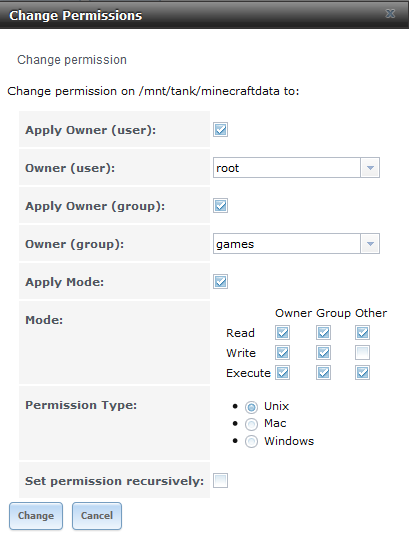Disable Group Read permission
The height and width of the screenshot is (537, 409).
[x=323, y=333]
